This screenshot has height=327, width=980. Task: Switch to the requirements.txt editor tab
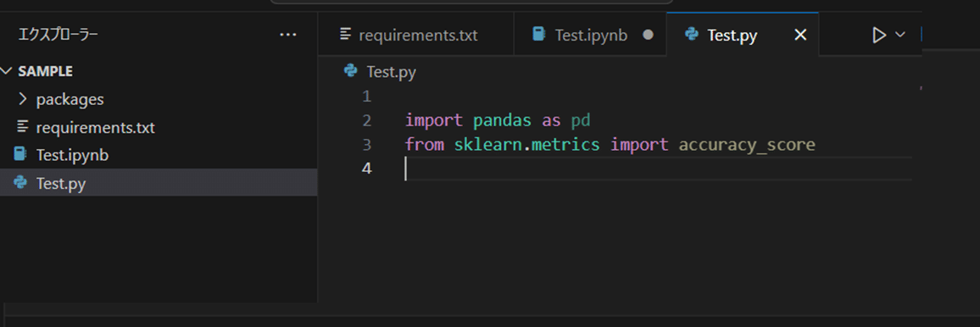coord(415,35)
